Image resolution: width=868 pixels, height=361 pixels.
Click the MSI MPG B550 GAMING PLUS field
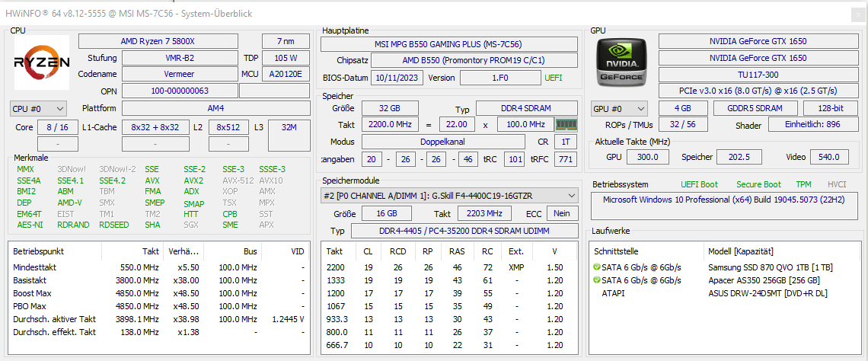449,44
